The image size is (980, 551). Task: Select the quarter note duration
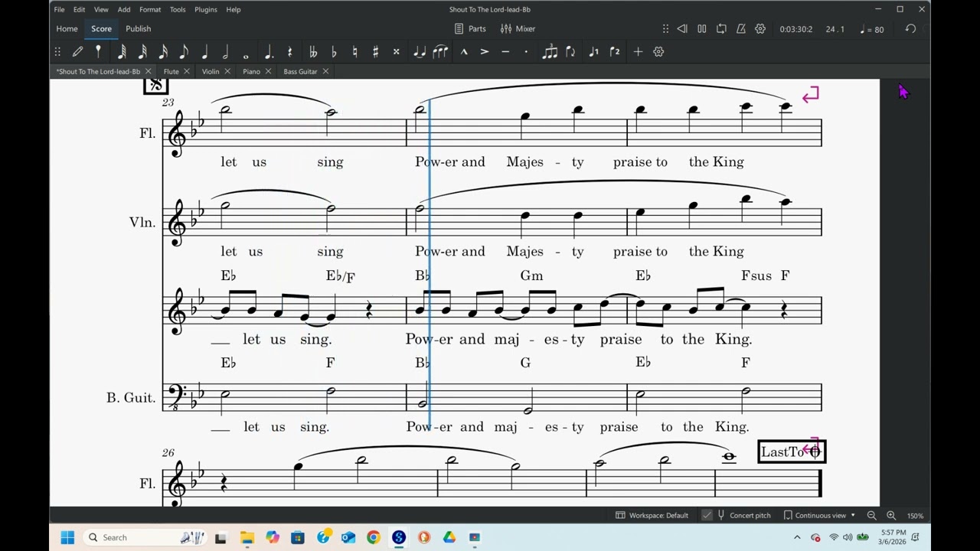tap(204, 51)
